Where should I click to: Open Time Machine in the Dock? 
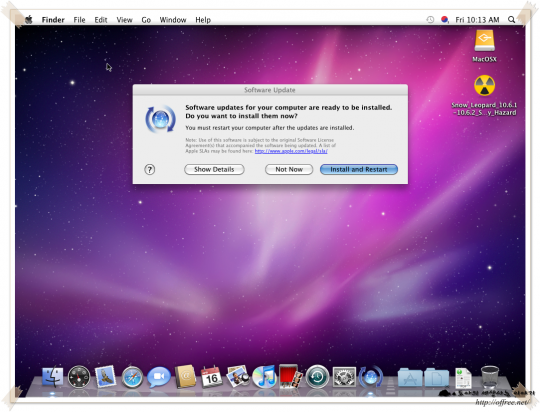317,377
